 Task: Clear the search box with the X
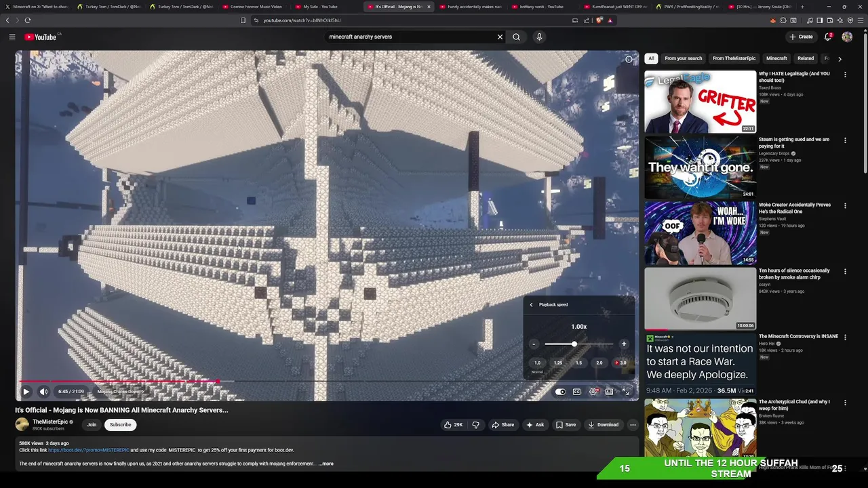click(x=500, y=37)
